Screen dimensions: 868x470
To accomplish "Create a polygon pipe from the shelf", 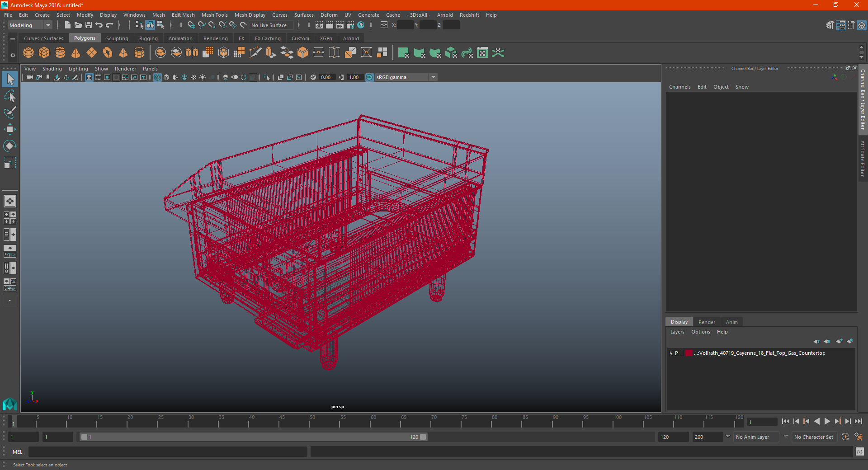I will [139, 53].
